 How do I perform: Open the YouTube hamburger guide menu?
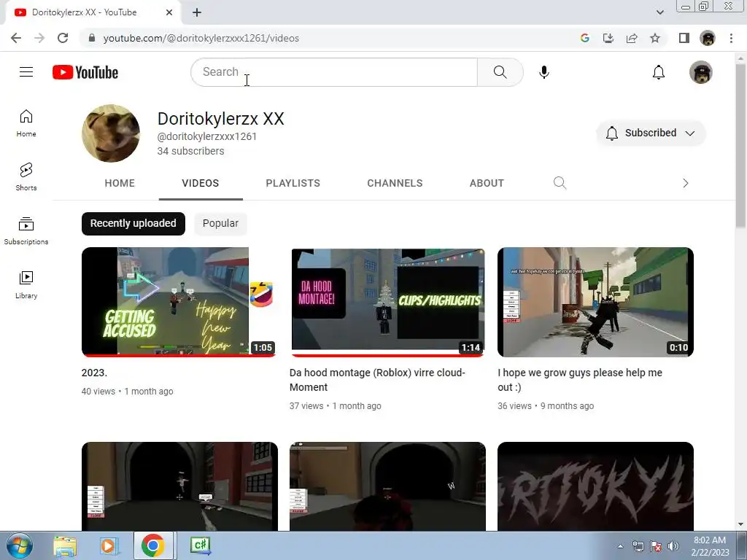(26, 72)
